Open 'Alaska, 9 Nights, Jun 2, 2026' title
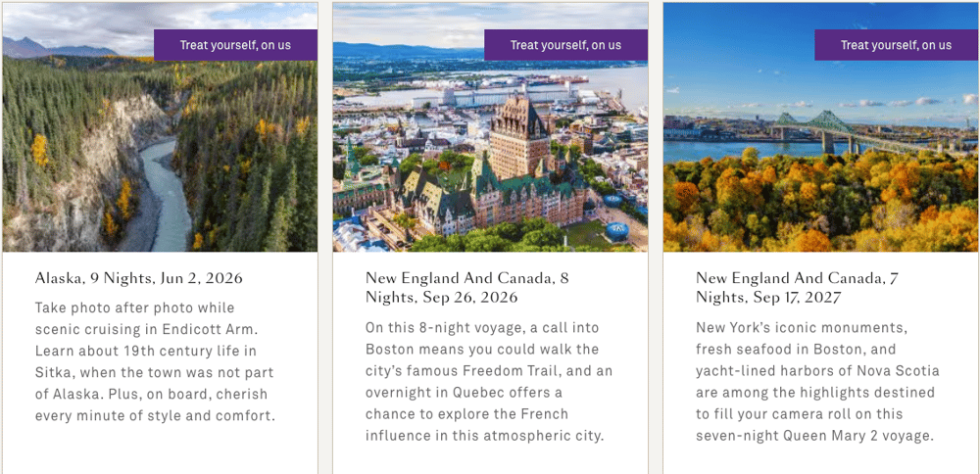 pos(138,278)
